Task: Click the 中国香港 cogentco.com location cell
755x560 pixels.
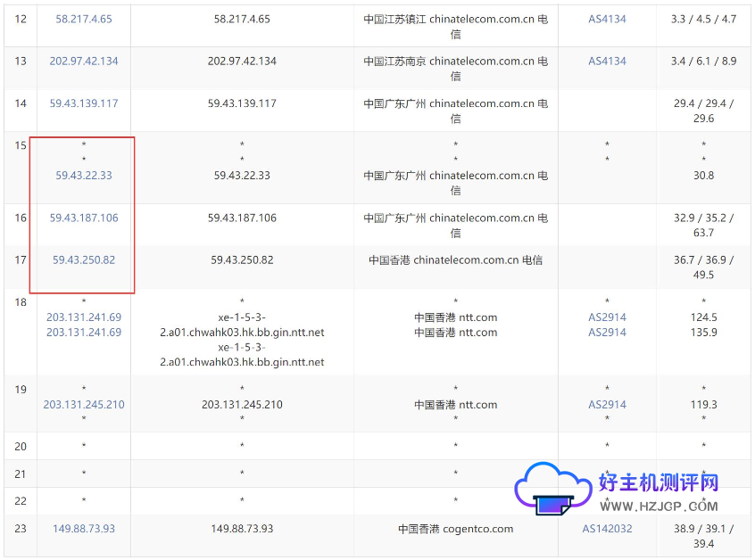Action: [x=455, y=529]
